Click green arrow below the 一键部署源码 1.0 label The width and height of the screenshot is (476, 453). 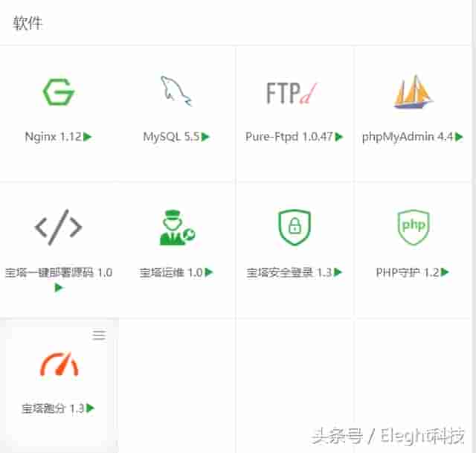tap(59, 287)
